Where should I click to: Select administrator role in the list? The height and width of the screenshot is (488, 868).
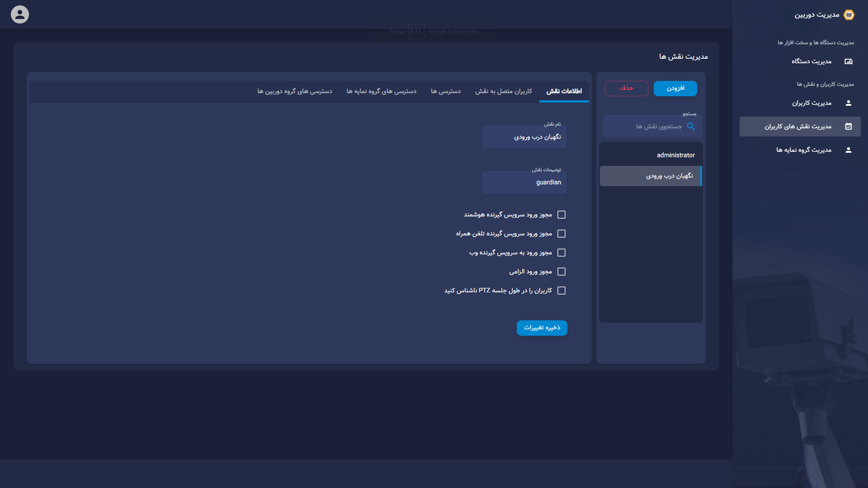tap(651, 155)
